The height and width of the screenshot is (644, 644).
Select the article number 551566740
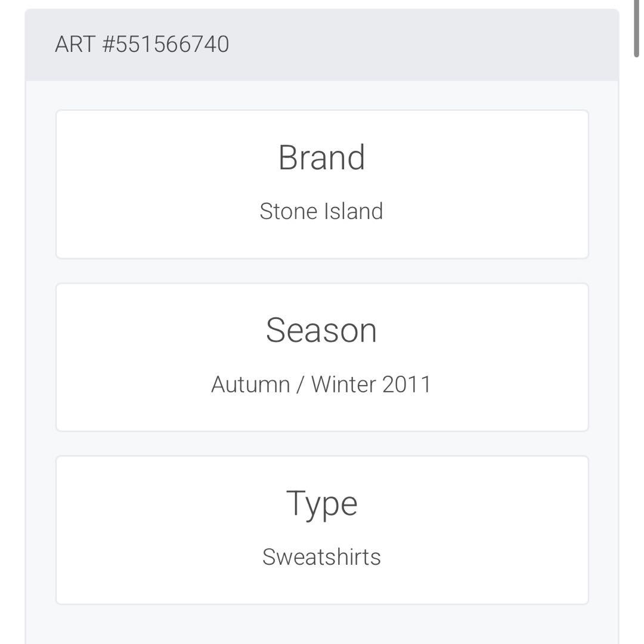[x=172, y=45]
